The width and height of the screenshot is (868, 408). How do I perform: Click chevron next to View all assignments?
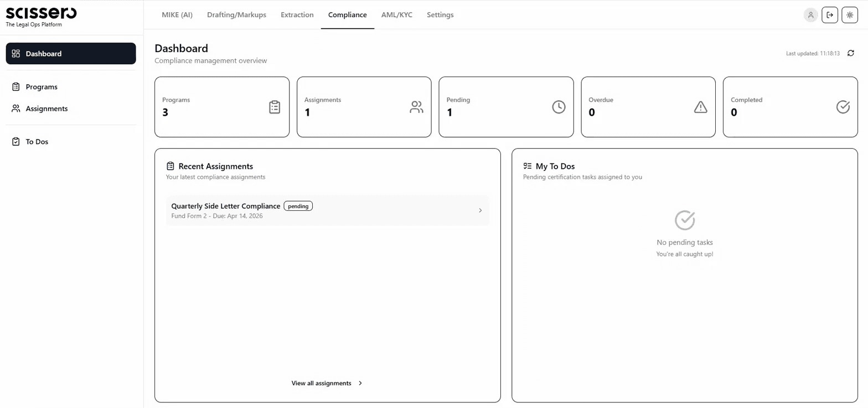(360, 383)
